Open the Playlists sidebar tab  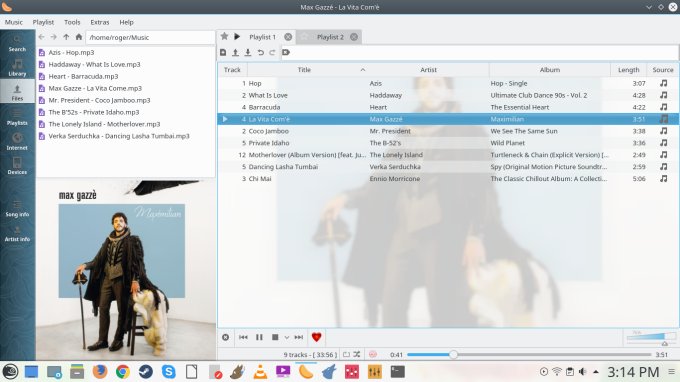click(17, 118)
